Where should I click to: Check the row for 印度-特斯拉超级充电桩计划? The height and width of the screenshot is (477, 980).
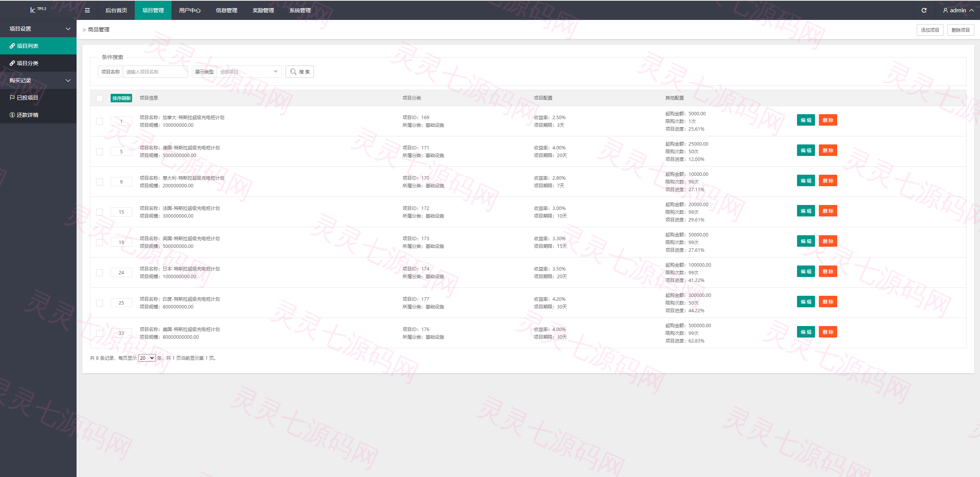click(100, 303)
